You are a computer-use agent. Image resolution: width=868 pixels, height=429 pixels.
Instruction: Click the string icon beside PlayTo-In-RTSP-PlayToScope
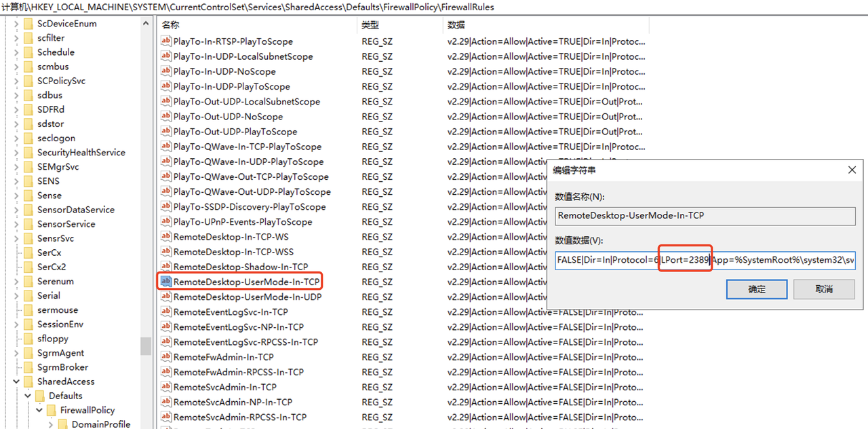(x=165, y=41)
